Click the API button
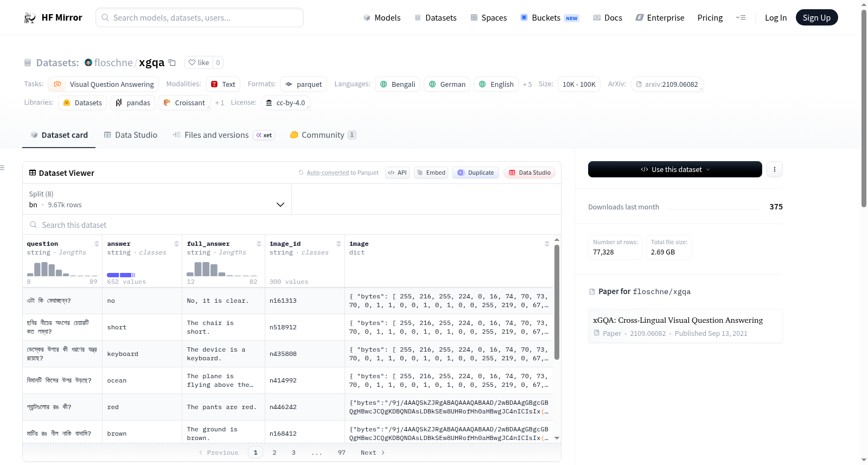The height and width of the screenshot is (465, 868). pos(397,173)
